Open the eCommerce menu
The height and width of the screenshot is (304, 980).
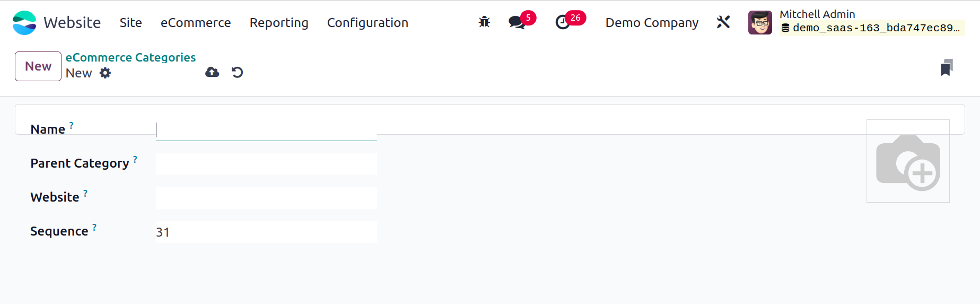196,23
